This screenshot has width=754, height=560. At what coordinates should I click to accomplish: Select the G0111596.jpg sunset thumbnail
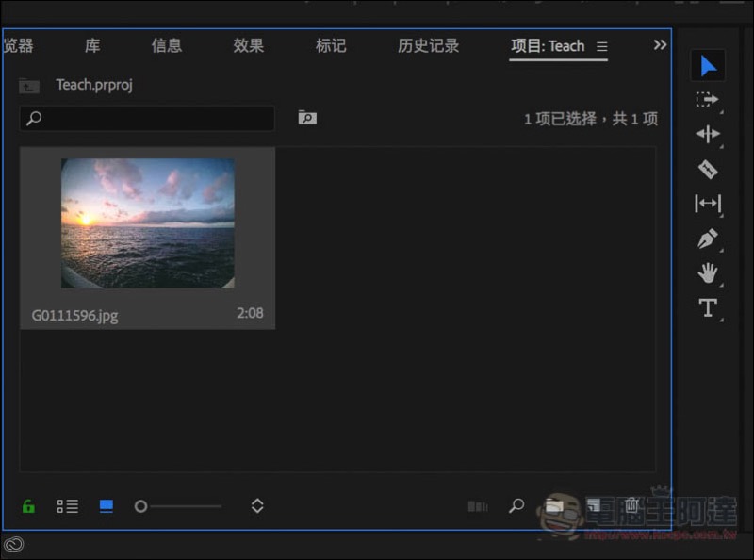tap(148, 223)
